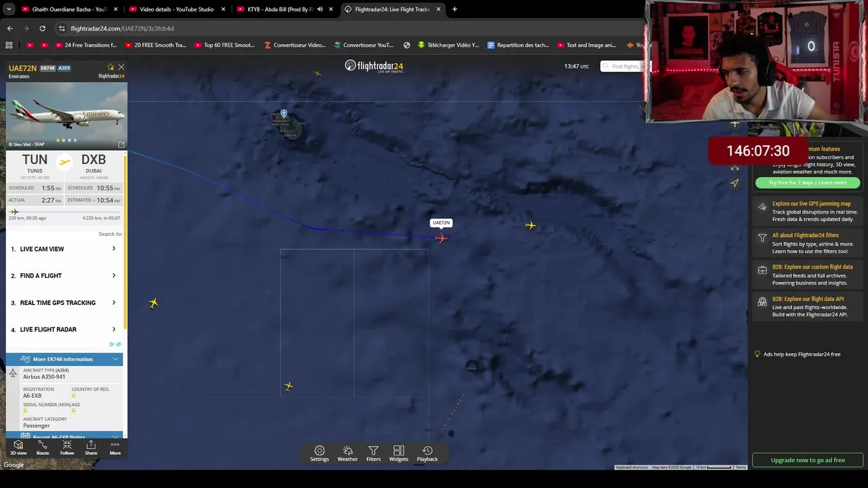Click the B2B briefcase icon
Image resolution: width=868 pixels, height=488 pixels.
[x=762, y=270]
